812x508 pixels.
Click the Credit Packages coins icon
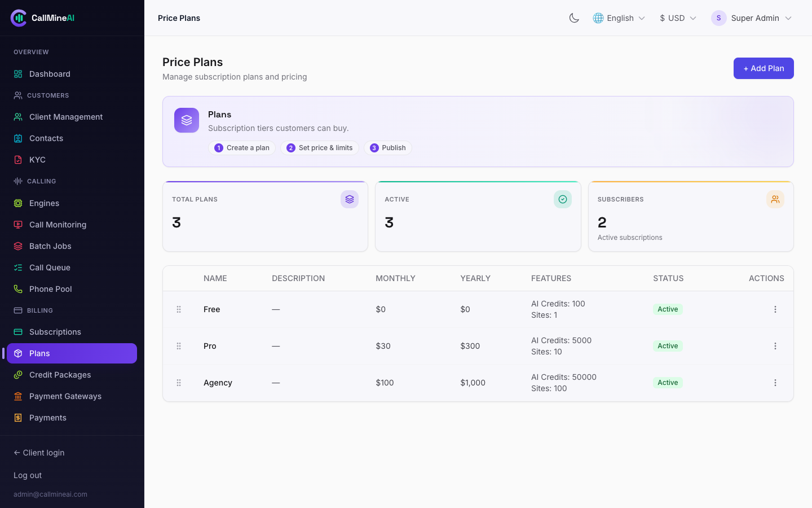tap(18, 375)
